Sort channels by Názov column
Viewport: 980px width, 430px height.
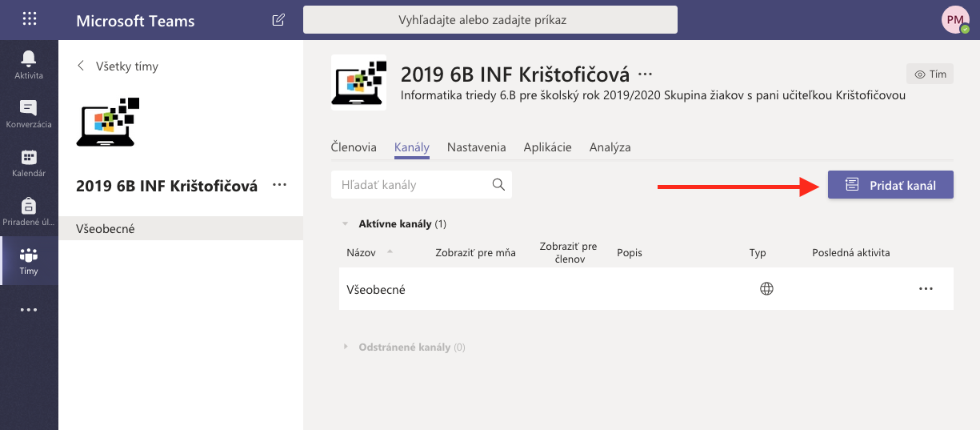[x=361, y=253]
